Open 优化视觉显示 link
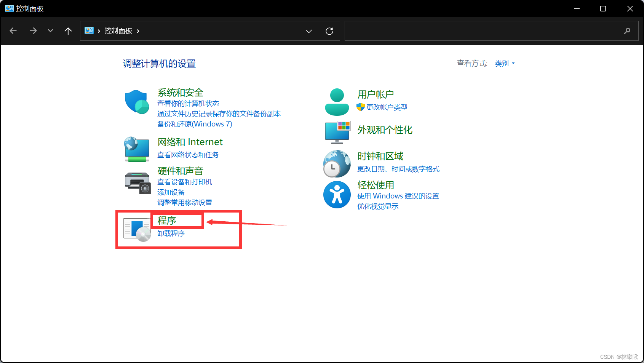This screenshot has width=644, height=363. pos(378,206)
